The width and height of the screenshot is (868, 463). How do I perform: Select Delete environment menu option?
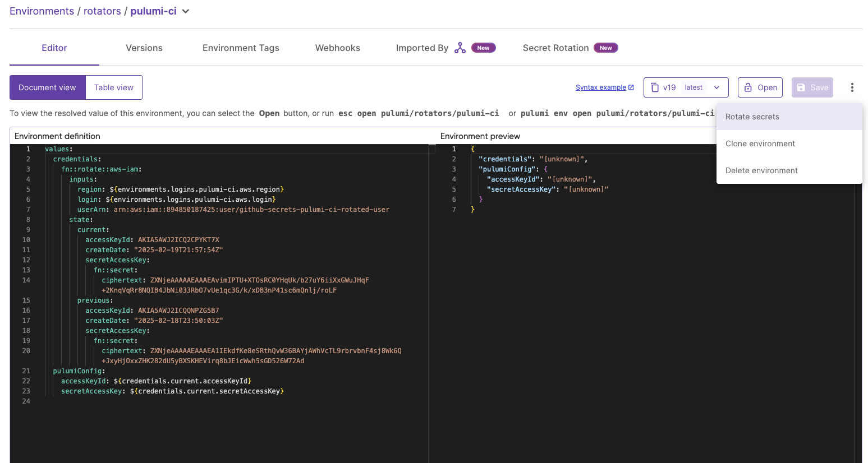761,170
